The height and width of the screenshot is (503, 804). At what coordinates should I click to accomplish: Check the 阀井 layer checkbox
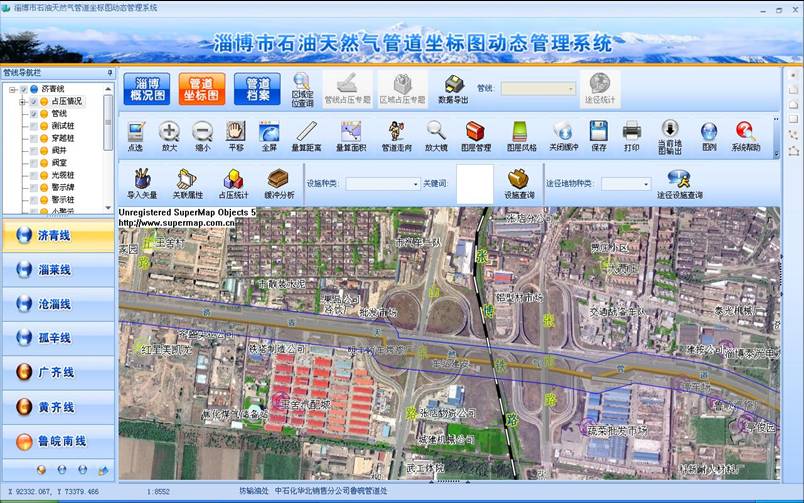point(34,151)
